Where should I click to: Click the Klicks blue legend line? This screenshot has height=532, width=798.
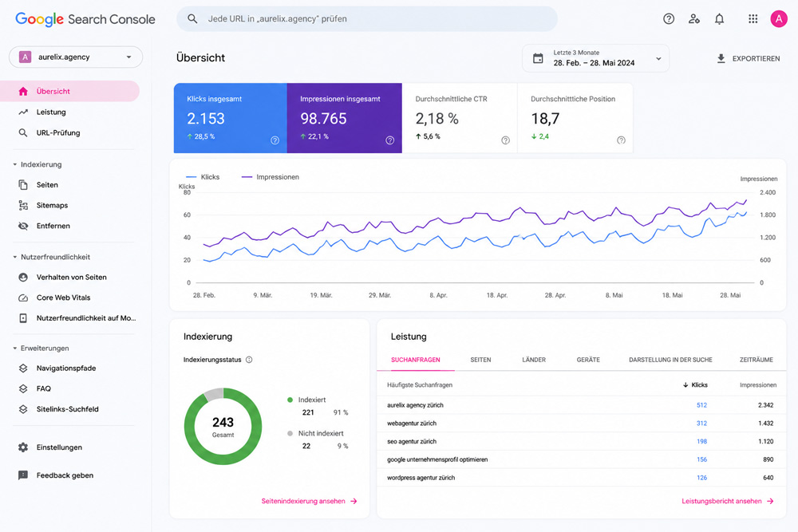192,177
